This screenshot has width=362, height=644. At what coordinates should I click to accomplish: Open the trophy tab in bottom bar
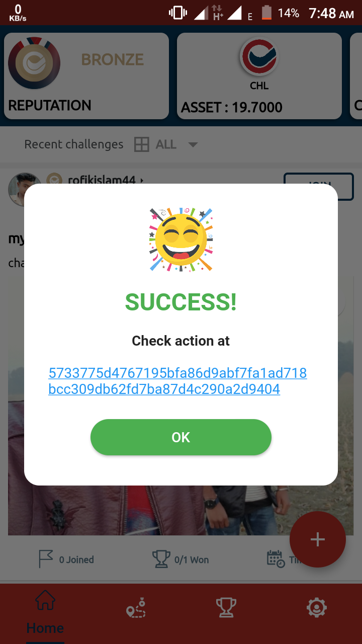(x=226, y=608)
